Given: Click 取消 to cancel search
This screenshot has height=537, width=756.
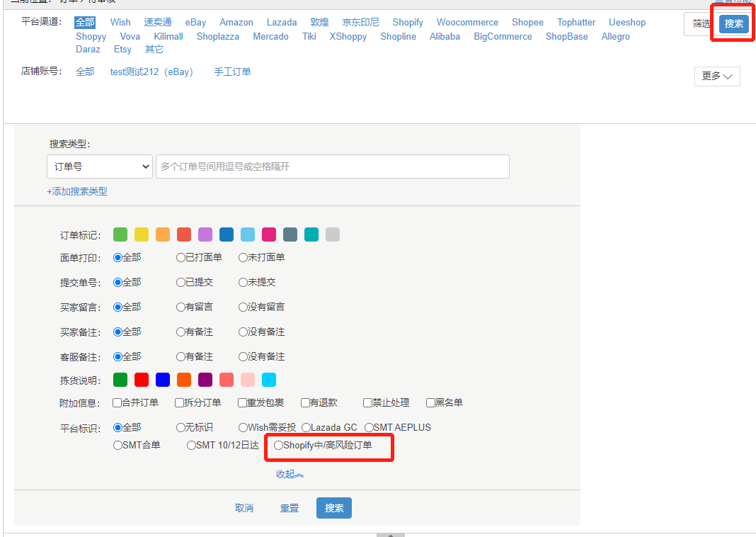Looking at the screenshot, I should coord(244,508).
